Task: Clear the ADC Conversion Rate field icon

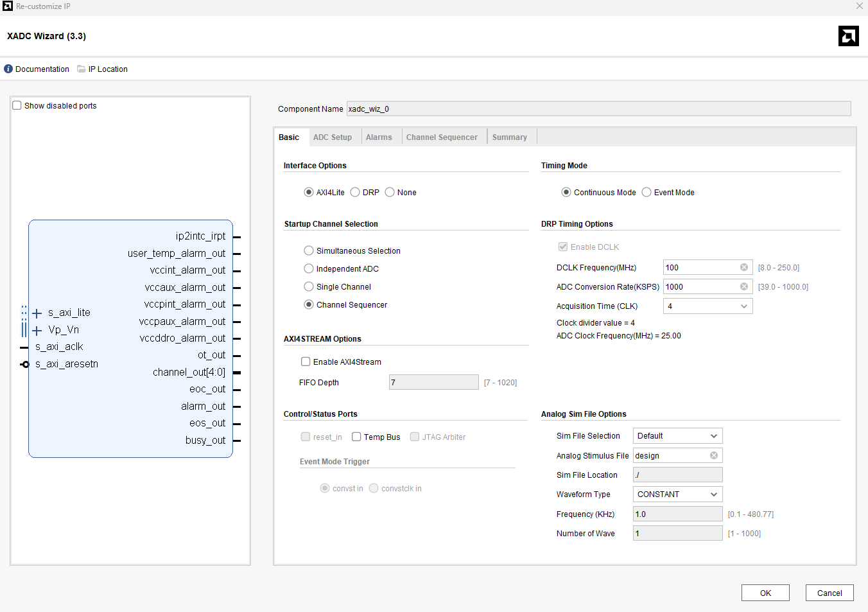Action: pyautogui.click(x=744, y=287)
